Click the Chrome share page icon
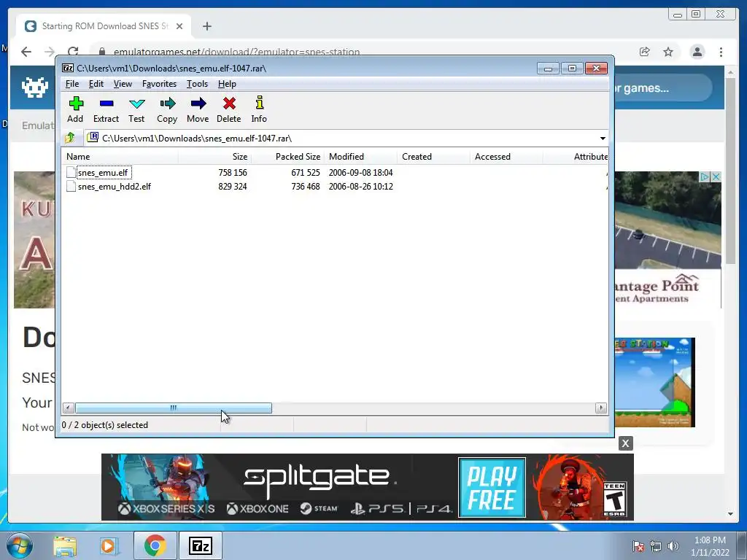 coord(645,52)
